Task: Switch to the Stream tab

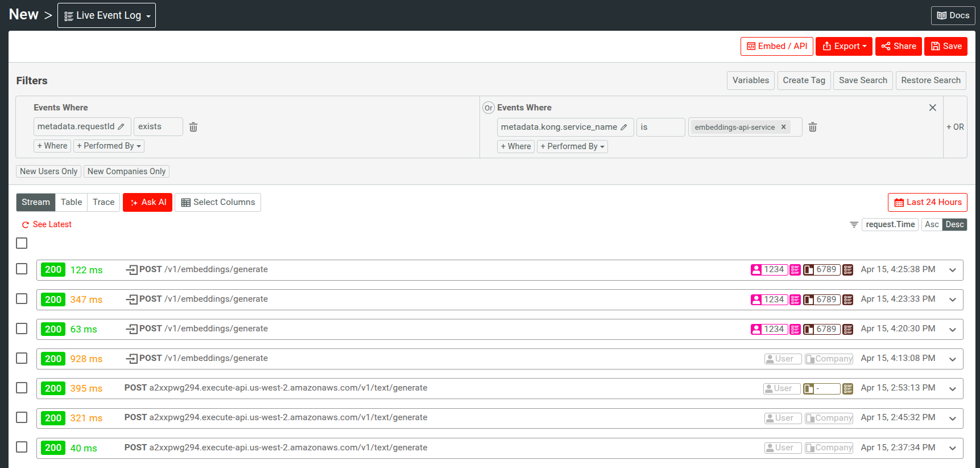Action: click(x=36, y=202)
